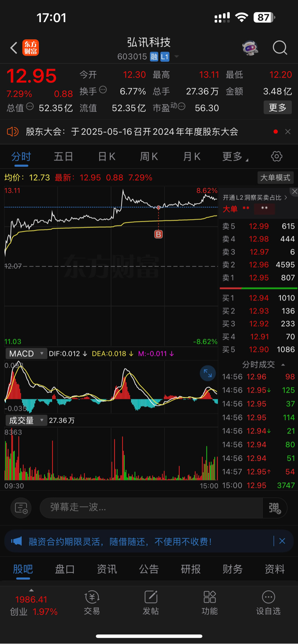Screen dimensions: 298x644
Task: Tap the volume bar chart
Action: point(111,454)
